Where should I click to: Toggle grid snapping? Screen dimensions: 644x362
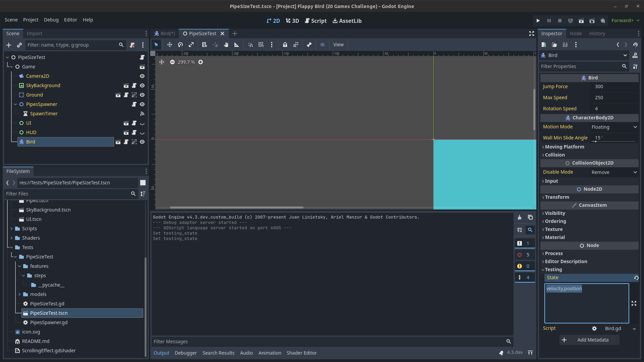pyautogui.click(x=261, y=45)
